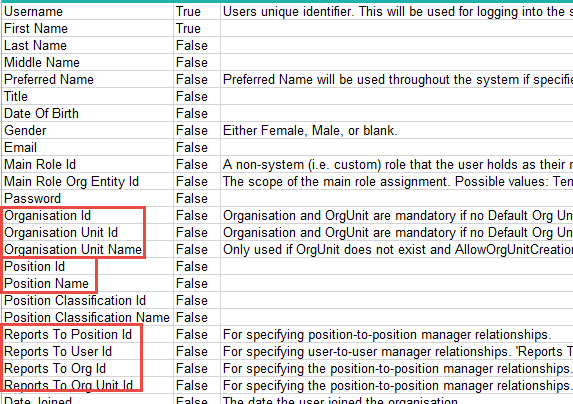
Task: Click the 'user-to-user manager relationships' description
Action: tap(397, 351)
